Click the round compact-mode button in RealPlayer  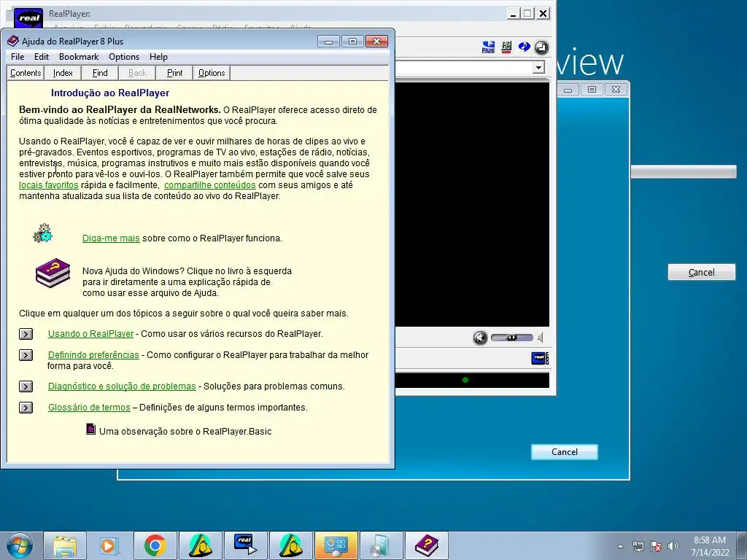[x=541, y=47]
